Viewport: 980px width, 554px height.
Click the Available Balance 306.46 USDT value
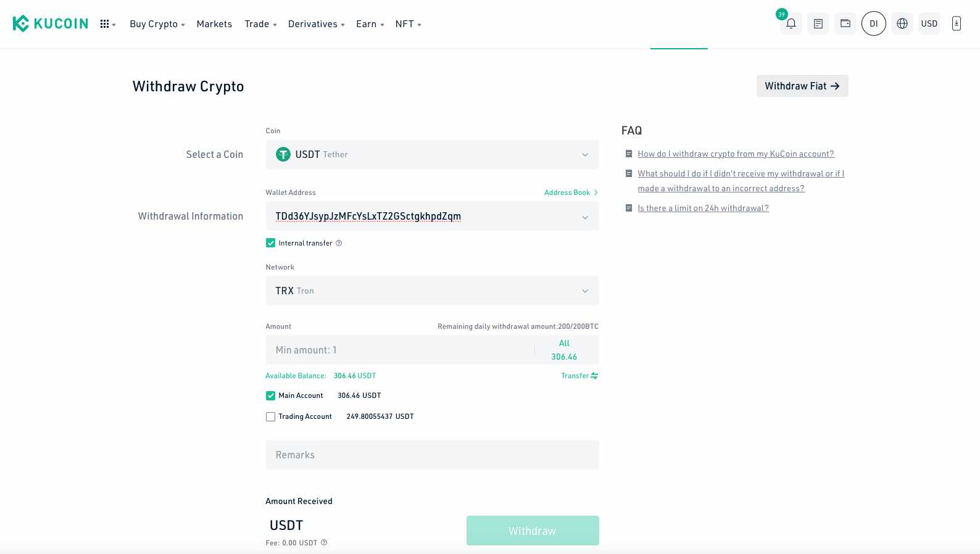pyautogui.click(x=355, y=376)
